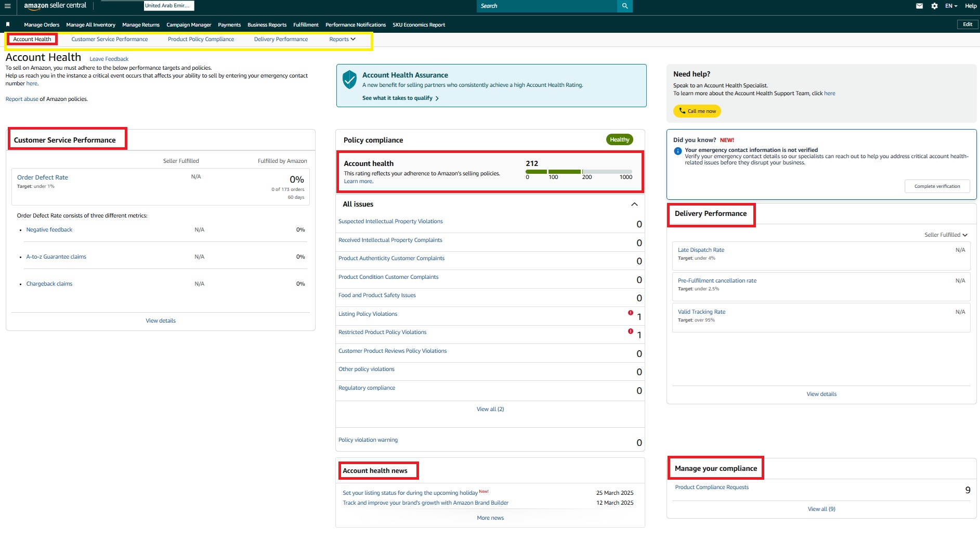
Task: Click red alert icon for Restricted Product Policy
Action: pos(631,331)
